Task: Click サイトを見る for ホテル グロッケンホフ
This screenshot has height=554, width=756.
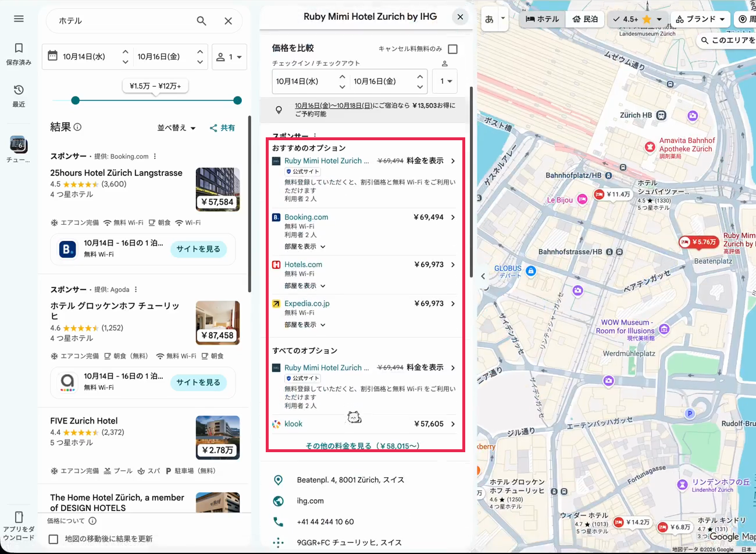Action: click(198, 382)
